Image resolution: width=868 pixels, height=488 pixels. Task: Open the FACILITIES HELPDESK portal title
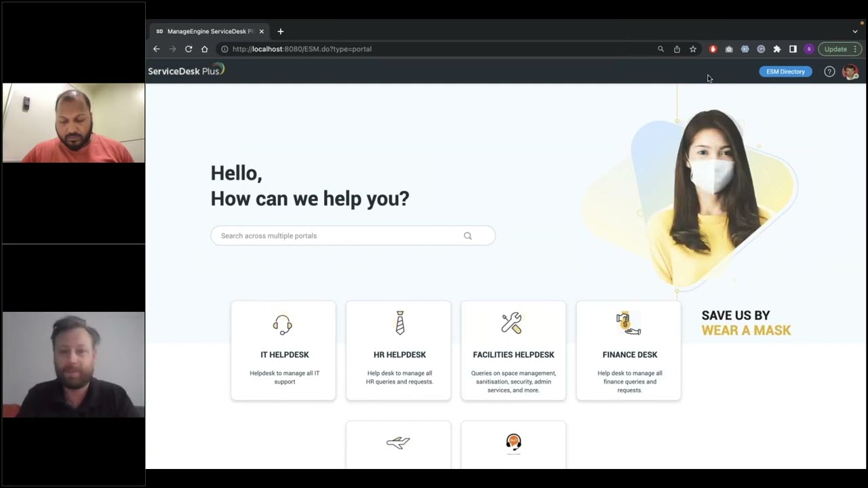pos(513,354)
